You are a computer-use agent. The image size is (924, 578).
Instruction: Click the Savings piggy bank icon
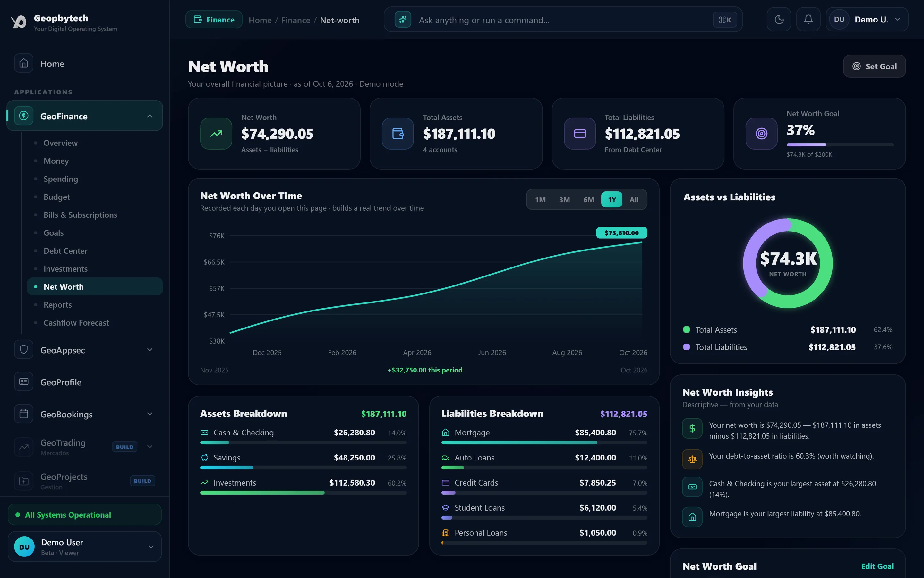tap(204, 458)
